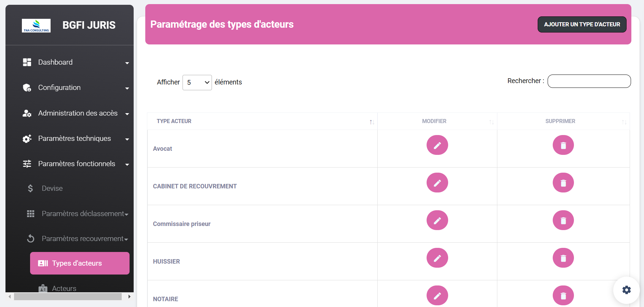
Task: Open the Devise menu item
Action: [52, 188]
